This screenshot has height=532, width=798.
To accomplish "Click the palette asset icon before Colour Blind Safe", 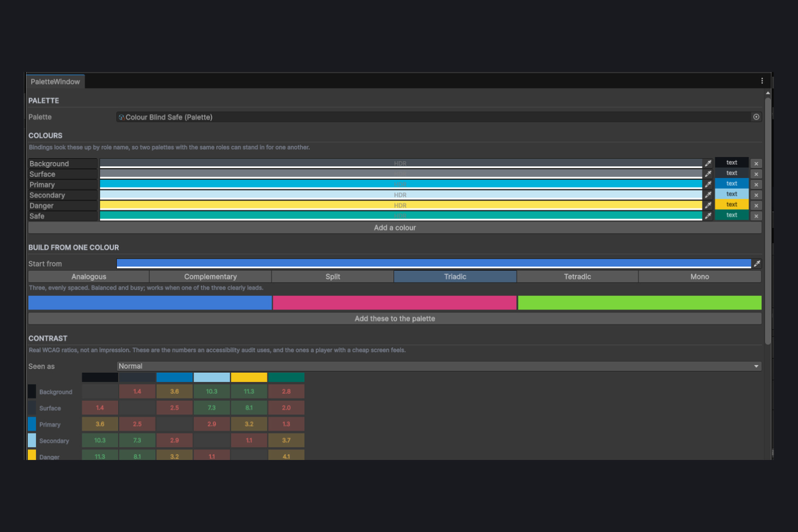I will [x=122, y=117].
